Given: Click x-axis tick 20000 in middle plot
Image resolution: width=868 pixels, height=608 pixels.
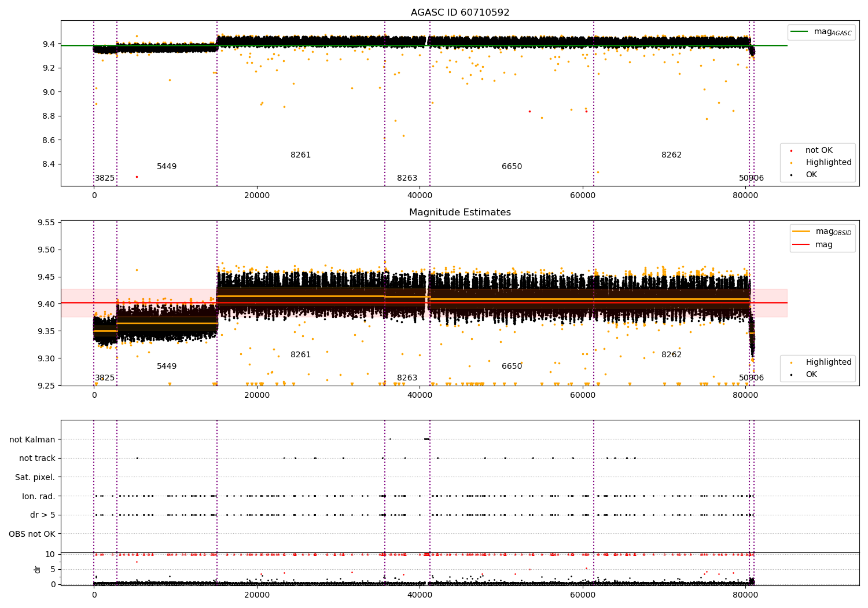Looking at the screenshot, I should (257, 395).
